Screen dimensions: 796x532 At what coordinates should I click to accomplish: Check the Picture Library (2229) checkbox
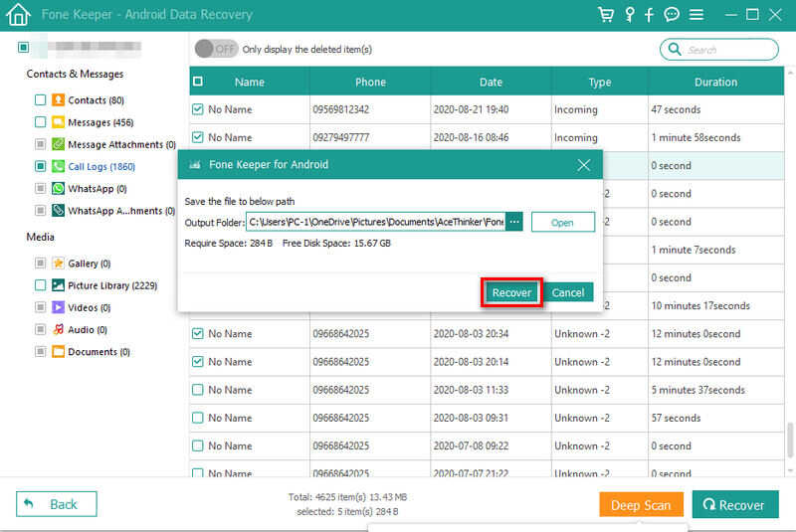click(40, 285)
